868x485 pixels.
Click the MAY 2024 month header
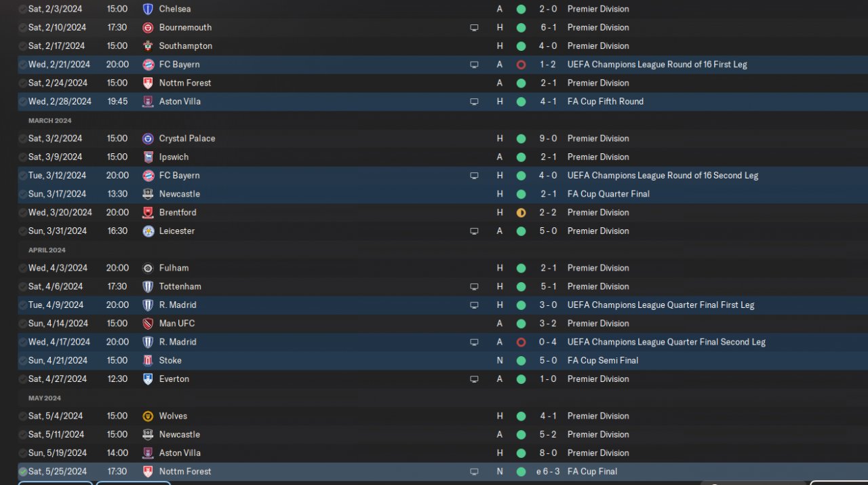tap(45, 398)
